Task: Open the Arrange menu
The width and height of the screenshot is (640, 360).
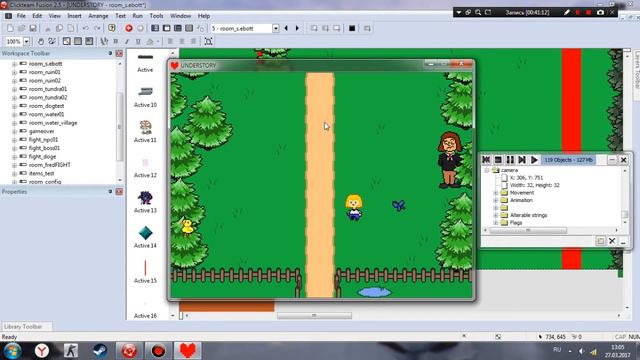Action: (98, 16)
